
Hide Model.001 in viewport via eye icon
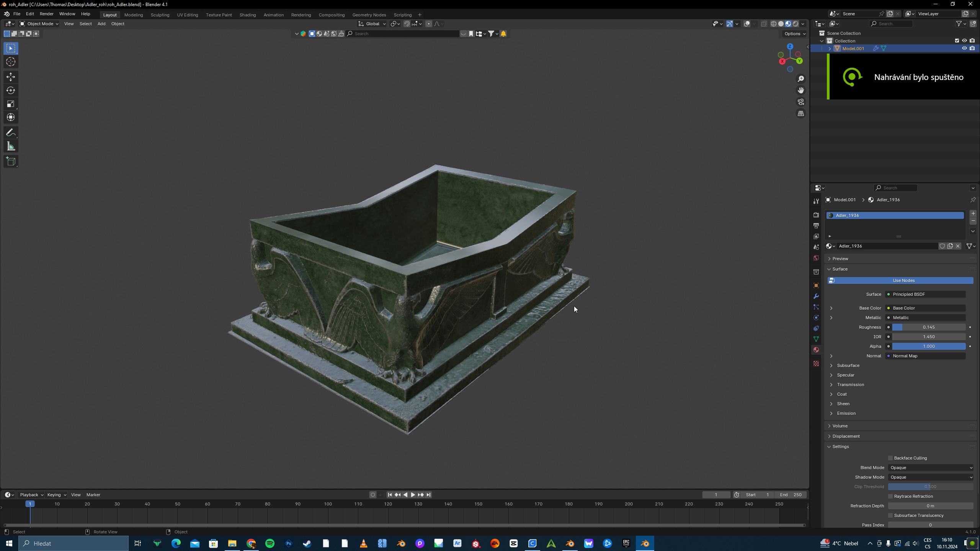(964, 48)
